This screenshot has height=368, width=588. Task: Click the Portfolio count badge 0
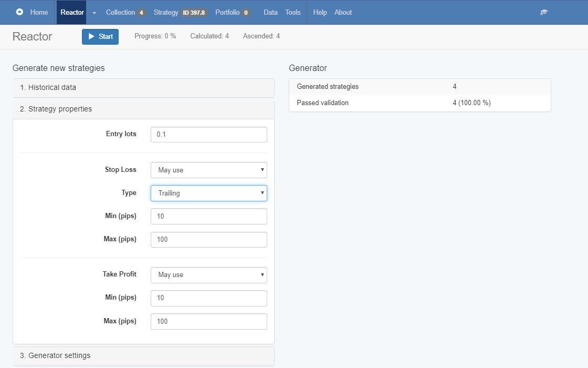pyautogui.click(x=246, y=13)
